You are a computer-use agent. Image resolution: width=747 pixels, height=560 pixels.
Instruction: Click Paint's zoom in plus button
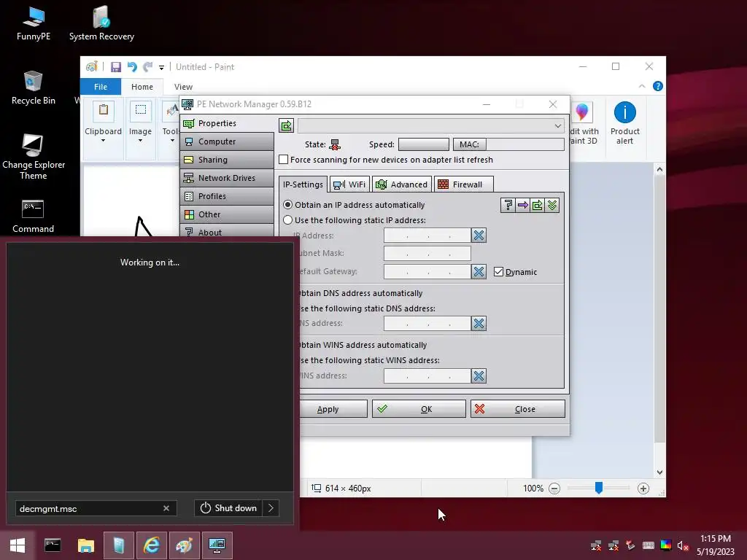tap(643, 489)
